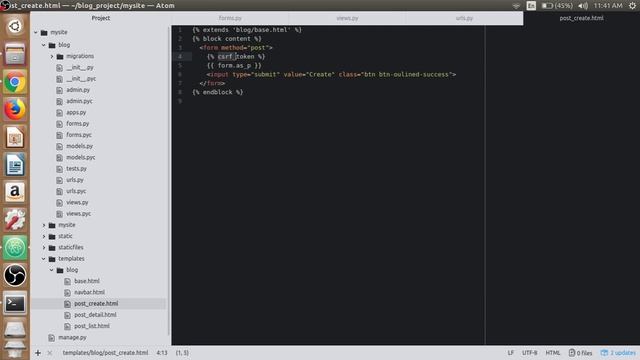Collapse the templates blog subfolder
The image size is (640, 360).
[52, 270]
